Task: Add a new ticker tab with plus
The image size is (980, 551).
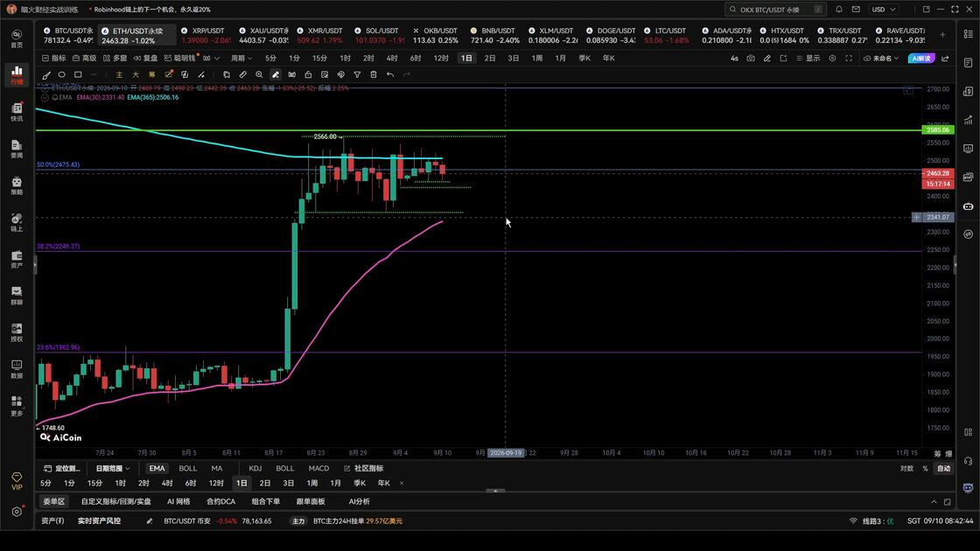Action: point(942,35)
